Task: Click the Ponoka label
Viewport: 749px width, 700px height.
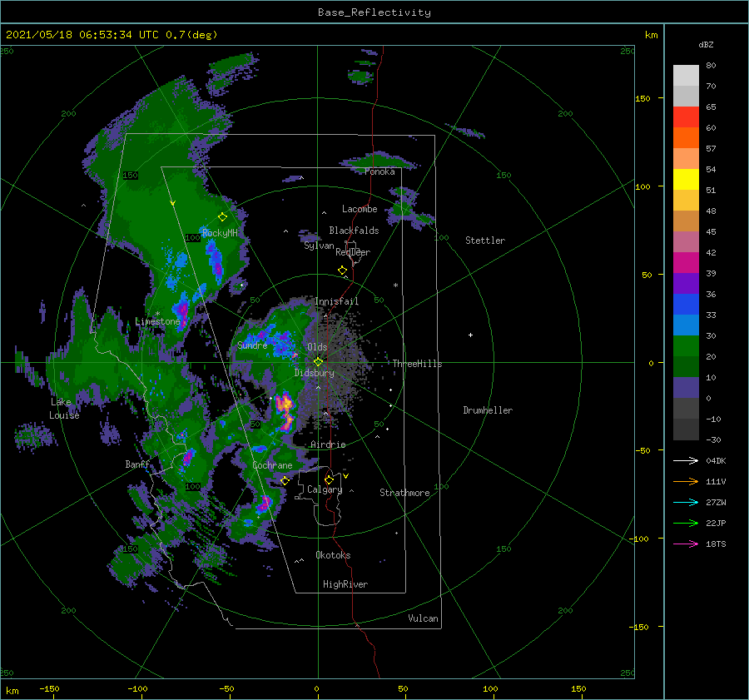Action: (379, 171)
